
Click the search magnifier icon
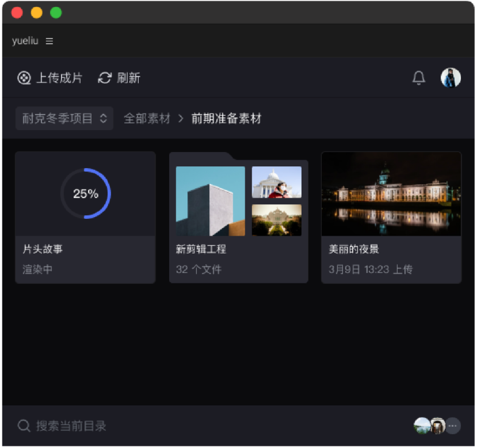click(24, 426)
